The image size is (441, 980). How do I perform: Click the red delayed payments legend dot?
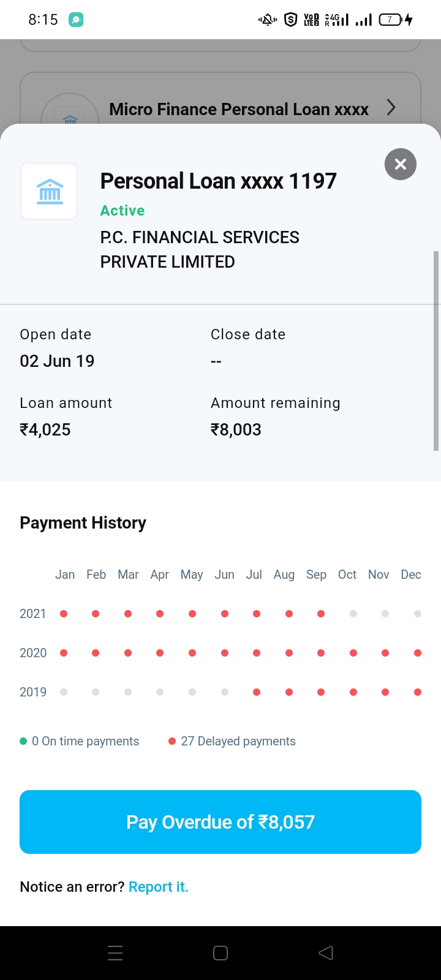click(172, 741)
